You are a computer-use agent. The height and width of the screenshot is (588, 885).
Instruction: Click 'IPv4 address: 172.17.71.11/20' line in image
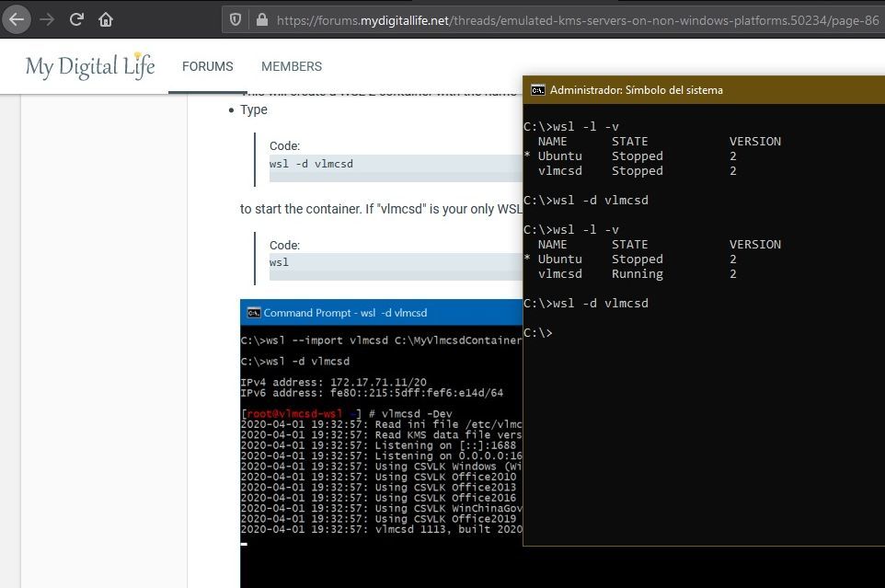[x=334, y=382]
